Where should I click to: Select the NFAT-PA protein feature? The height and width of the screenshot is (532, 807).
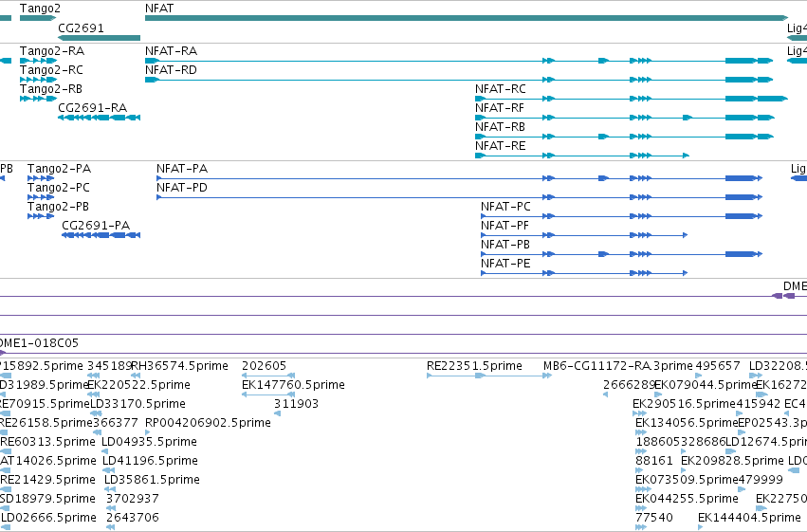459,178
